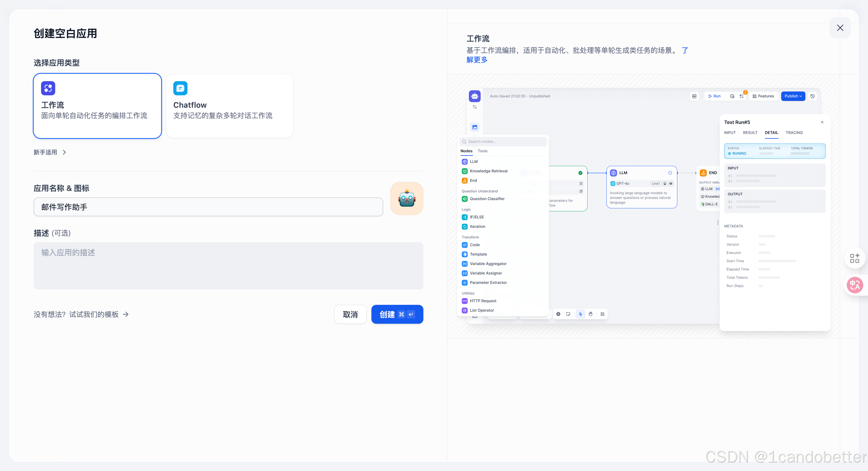Switch to TRACING tab in Test Run panel
This screenshot has height=471, width=868.
click(x=794, y=133)
